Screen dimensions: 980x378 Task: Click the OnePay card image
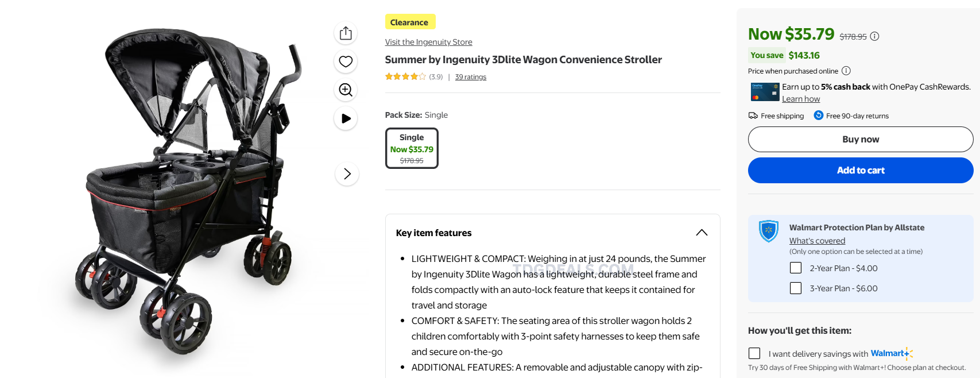pos(765,92)
